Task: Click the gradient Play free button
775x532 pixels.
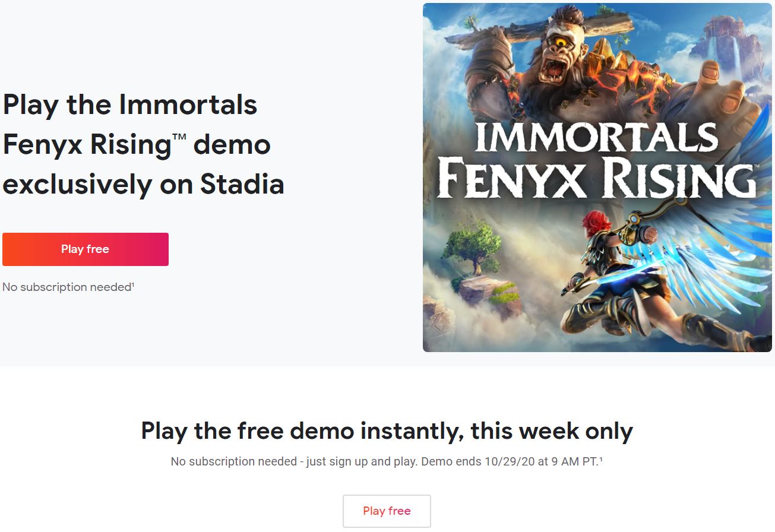Action: pyautogui.click(x=85, y=249)
